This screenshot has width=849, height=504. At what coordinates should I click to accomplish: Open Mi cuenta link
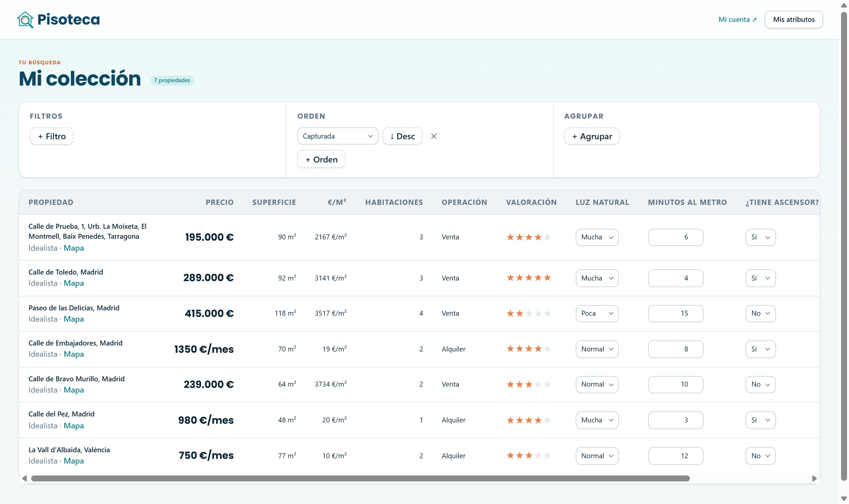737,19
